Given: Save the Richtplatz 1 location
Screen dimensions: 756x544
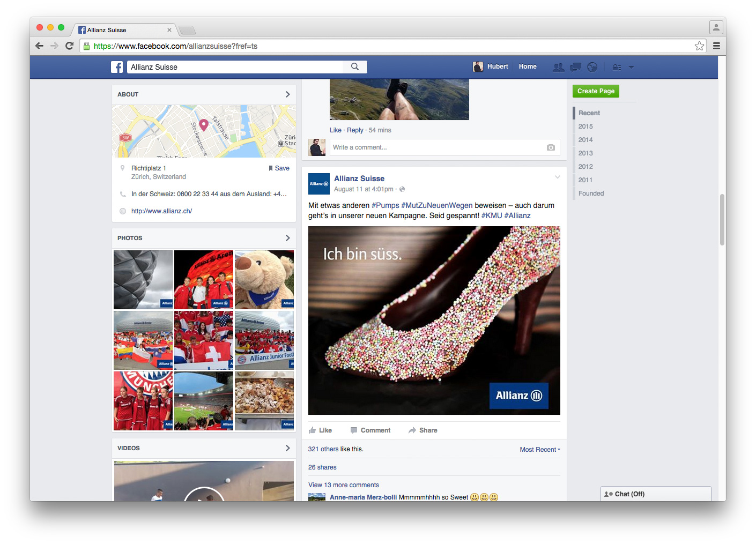Looking at the screenshot, I should click(x=279, y=168).
